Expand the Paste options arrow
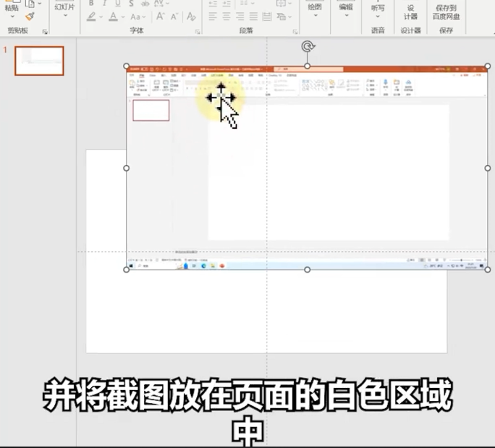Viewport: 495px width, 448px height. pyautogui.click(x=12, y=17)
